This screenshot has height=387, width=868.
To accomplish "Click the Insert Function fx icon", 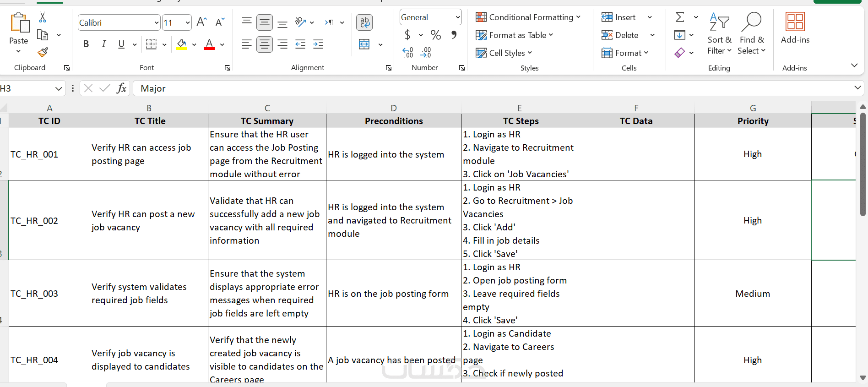I will (x=121, y=88).
